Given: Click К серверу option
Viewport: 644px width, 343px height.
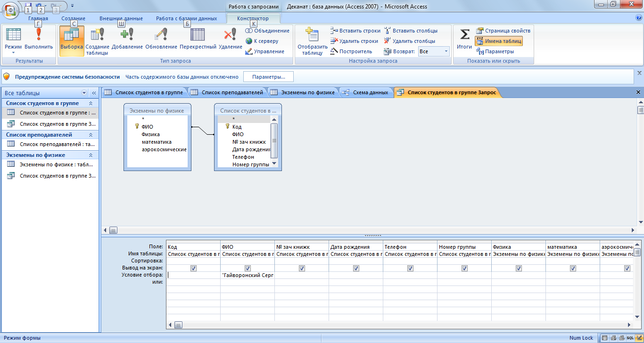Looking at the screenshot, I should coord(262,41).
